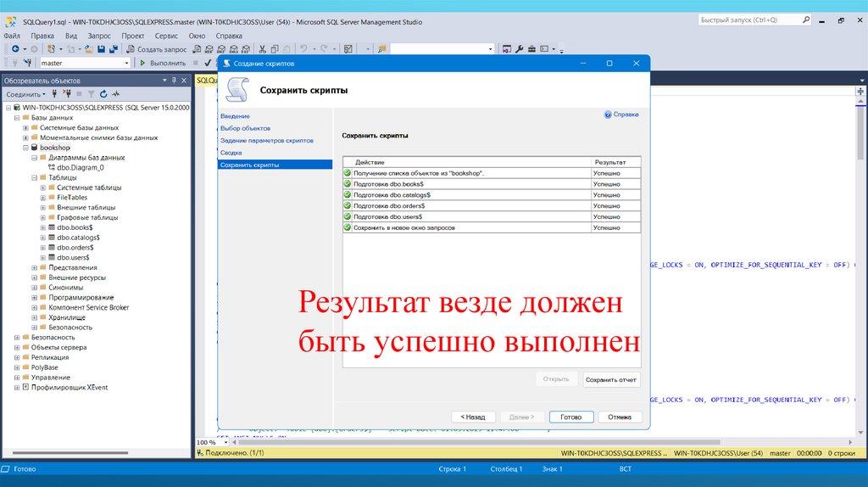The width and height of the screenshot is (868, 487).
Task: Open the search combo box dropdown in toolbar
Action: 490,49
